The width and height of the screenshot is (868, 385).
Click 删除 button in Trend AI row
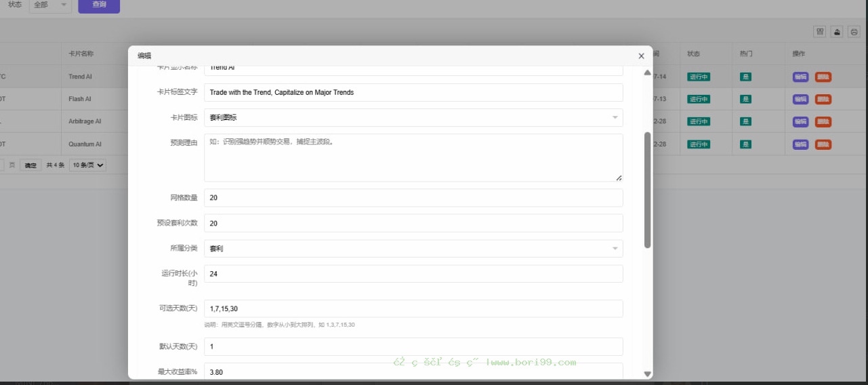[823, 77]
